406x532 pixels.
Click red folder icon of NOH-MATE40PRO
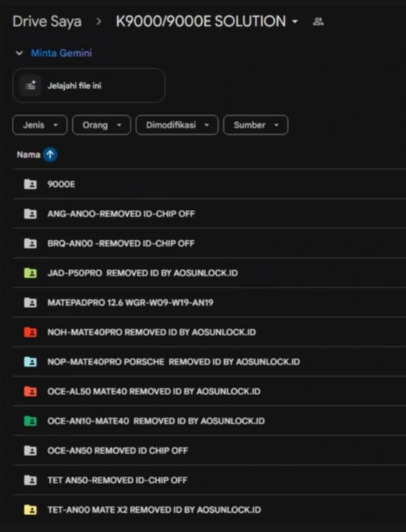(x=30, y=332)
